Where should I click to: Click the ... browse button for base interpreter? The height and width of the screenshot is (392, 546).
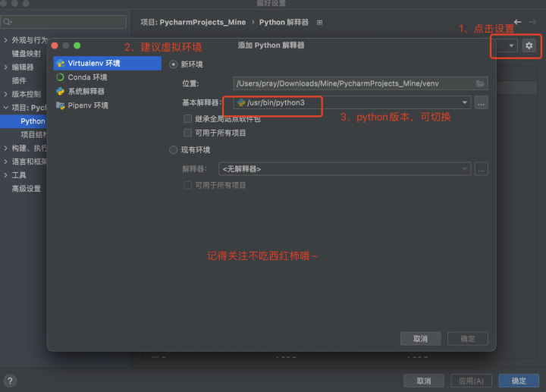482,103
